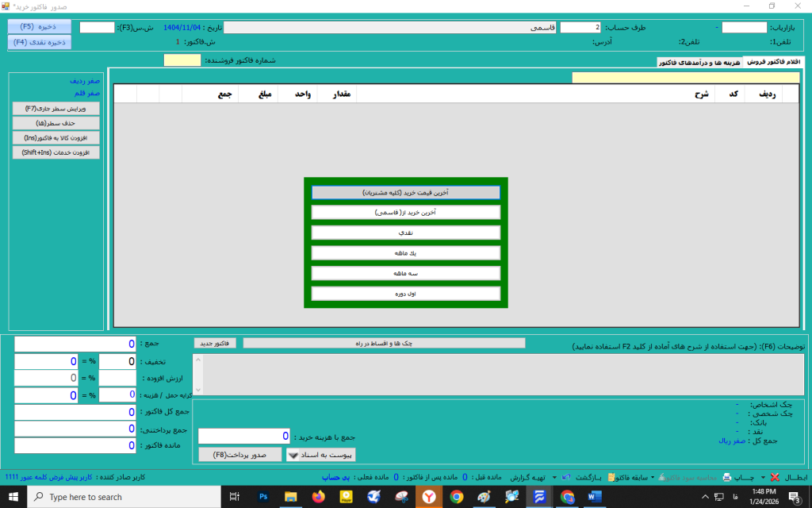The width and height of the screenshot is (812, 508).
Task: Expand the attach to documents (پیوست به اسناد) dropdown
Action: tap(292, 455)
